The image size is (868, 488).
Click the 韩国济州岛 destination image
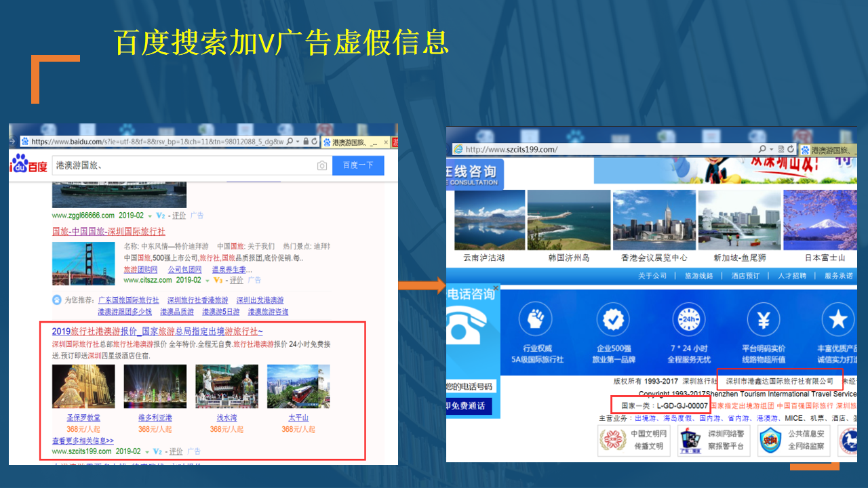(569, 220)
